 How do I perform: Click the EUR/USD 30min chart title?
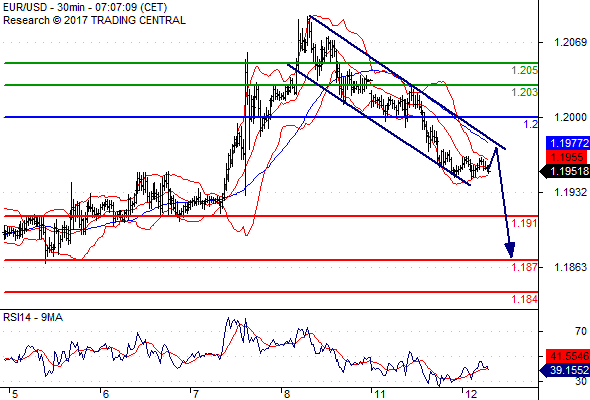85,7
